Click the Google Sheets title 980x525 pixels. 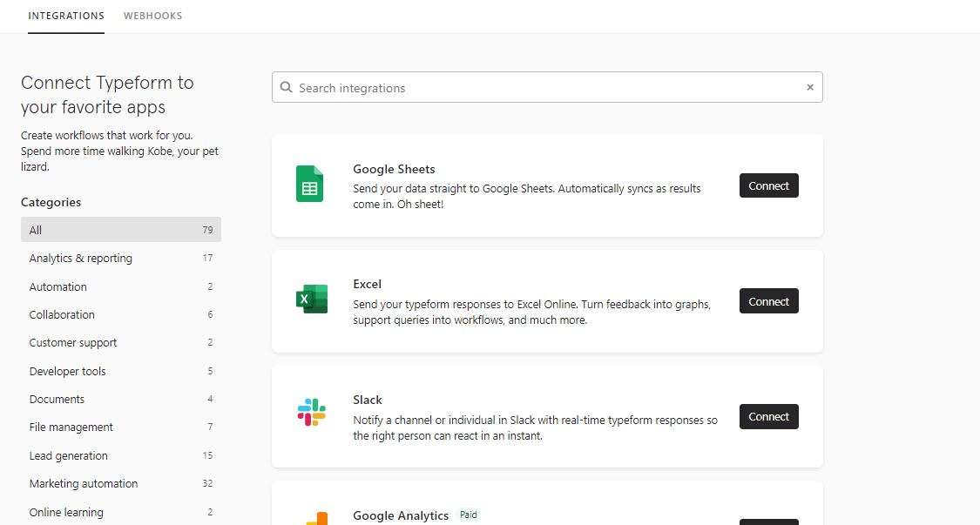coord(394,169)
